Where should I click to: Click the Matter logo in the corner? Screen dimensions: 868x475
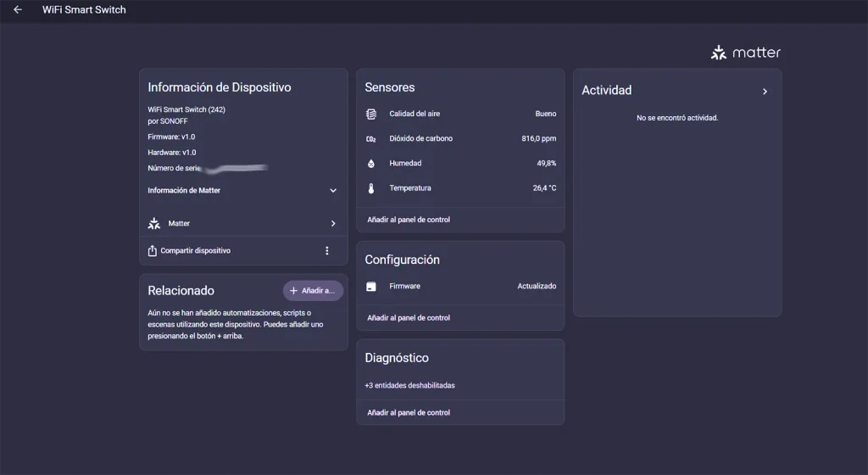746,53
